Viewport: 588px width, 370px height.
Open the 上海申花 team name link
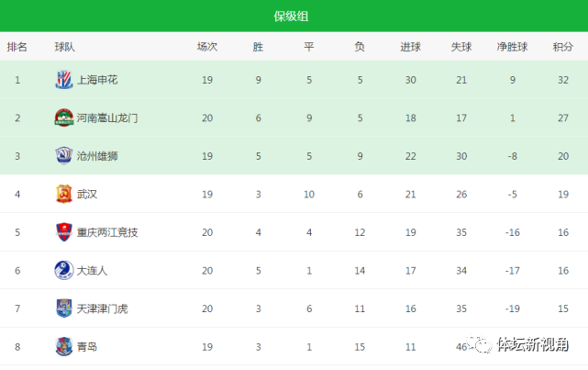(97, 80)
